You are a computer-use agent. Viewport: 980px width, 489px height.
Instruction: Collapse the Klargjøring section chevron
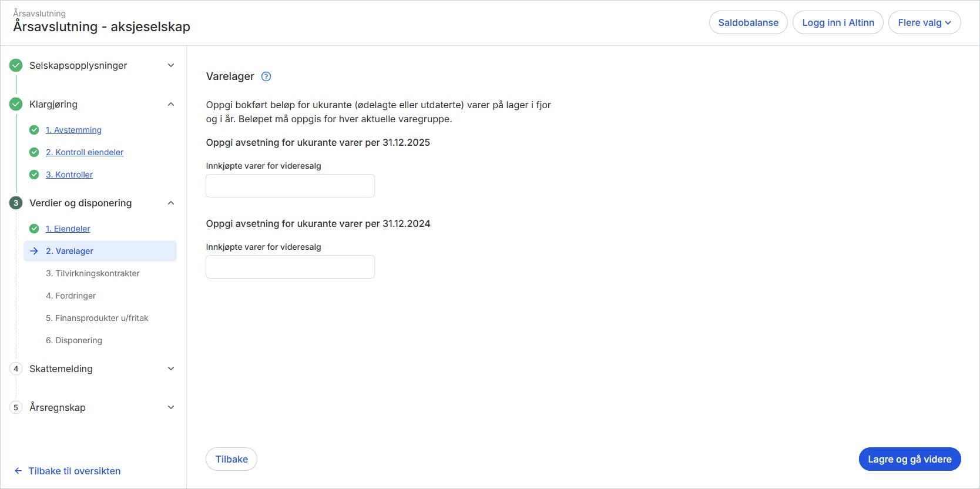(171, 104)
